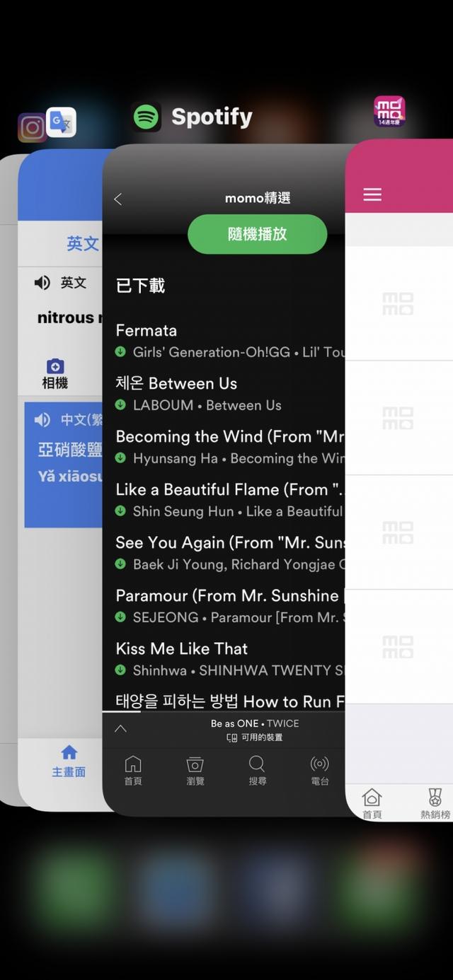
Task: Go to Translate 主畫面 home tab
Action: pos(69,761)
